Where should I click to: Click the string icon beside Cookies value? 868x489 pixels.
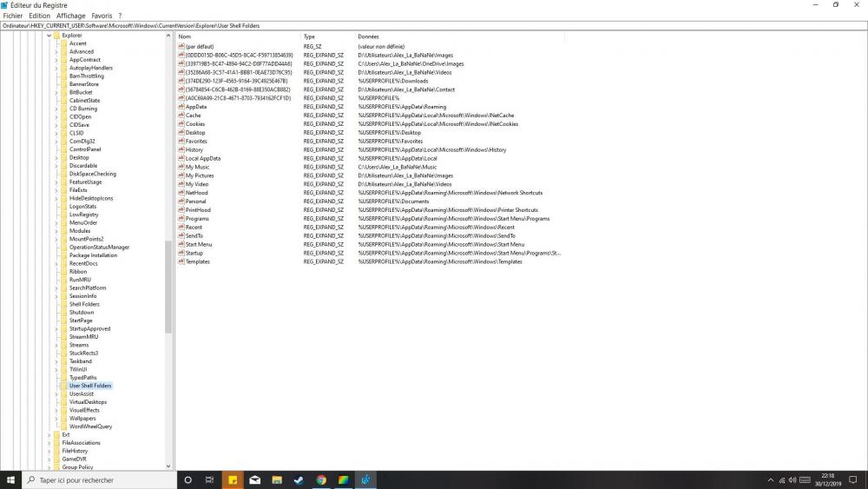pyautogui.click(x=181, y=123)
